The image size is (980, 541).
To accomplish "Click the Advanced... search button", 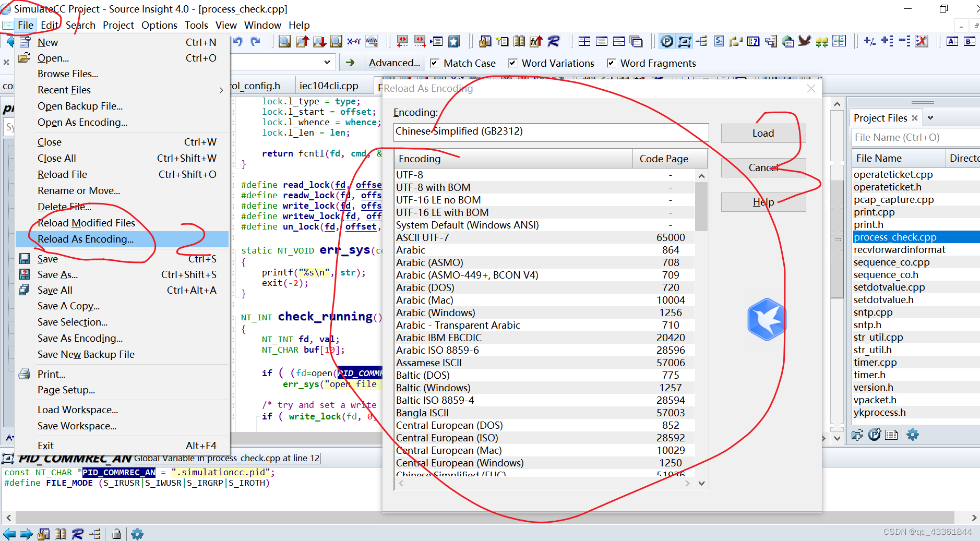I will point(394,63).
